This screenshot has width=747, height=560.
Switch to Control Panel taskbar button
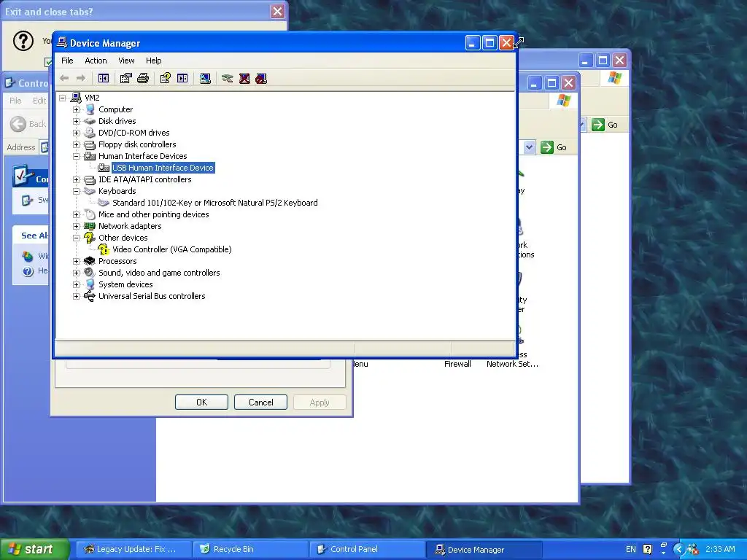click(367, 549)
